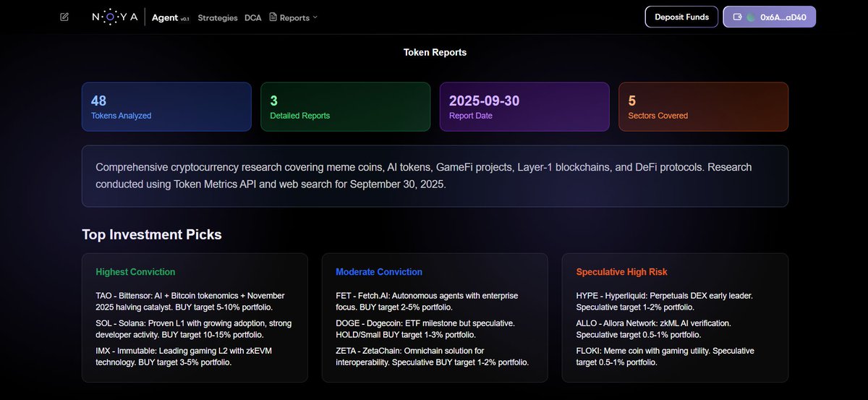Click the new chat edit icon
The height and width of the screenshot is (400, 868).
64,17
